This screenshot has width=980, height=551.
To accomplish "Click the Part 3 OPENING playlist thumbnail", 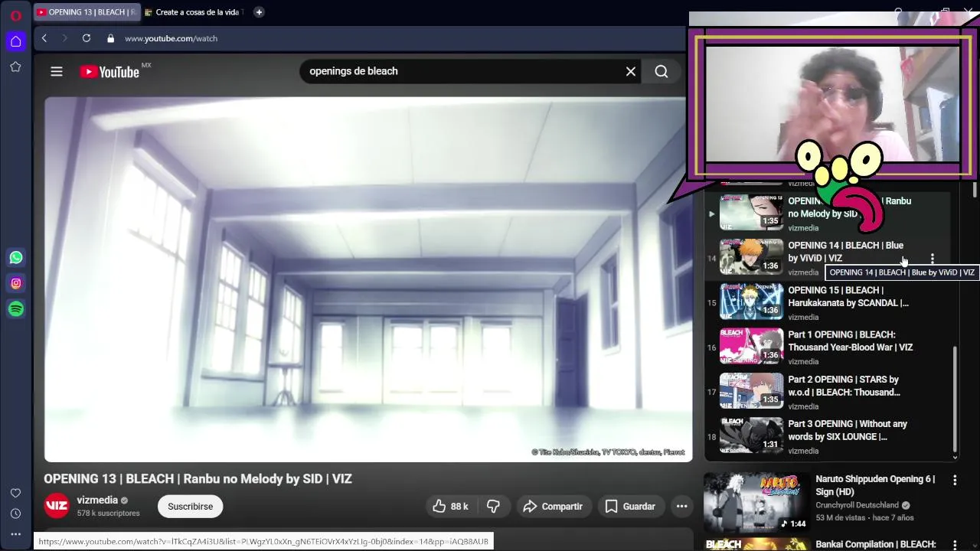I will [751, 435].
